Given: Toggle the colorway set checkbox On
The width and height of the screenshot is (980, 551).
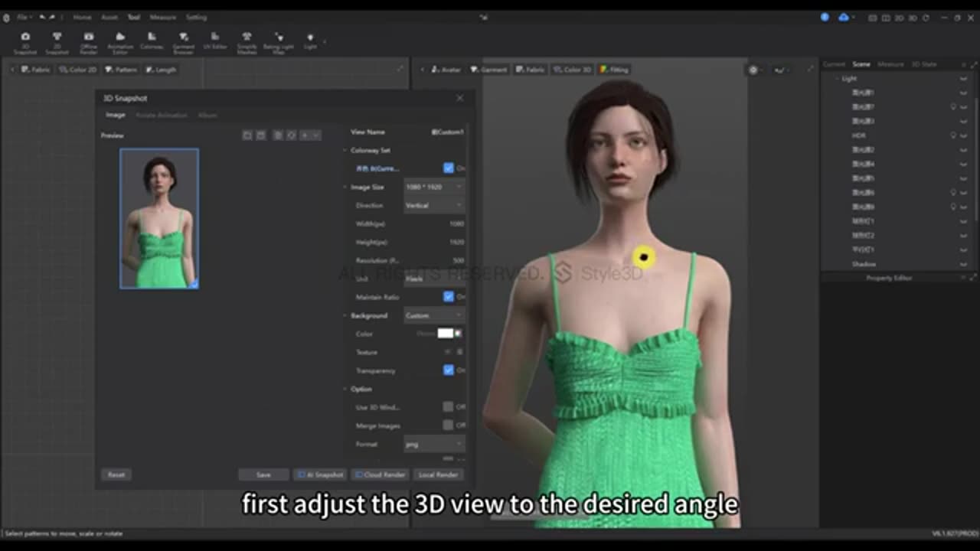Looking at the screenshot, I should click(x=449, y=168).
